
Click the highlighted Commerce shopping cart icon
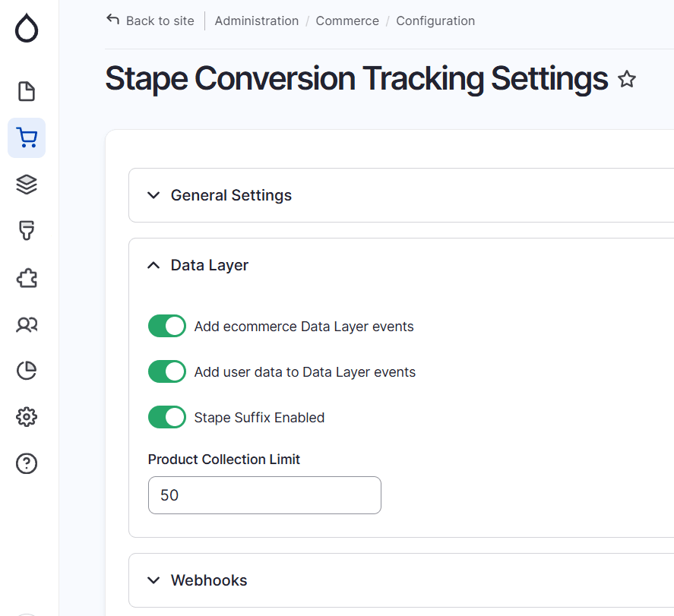click(27, 137)
